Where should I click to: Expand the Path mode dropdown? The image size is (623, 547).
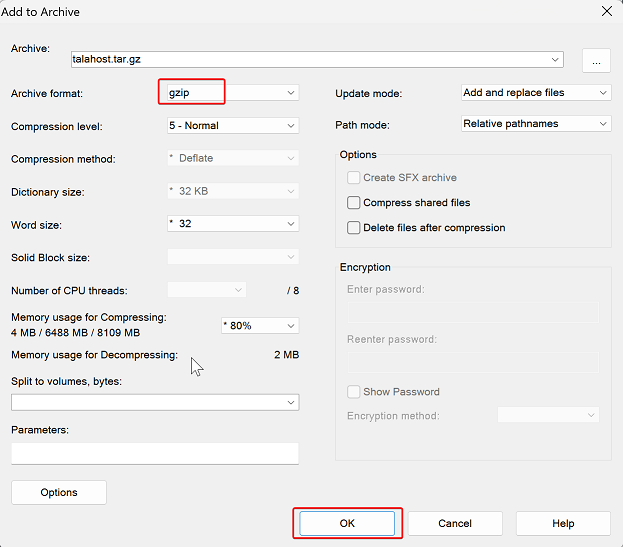tap(536, 124)
